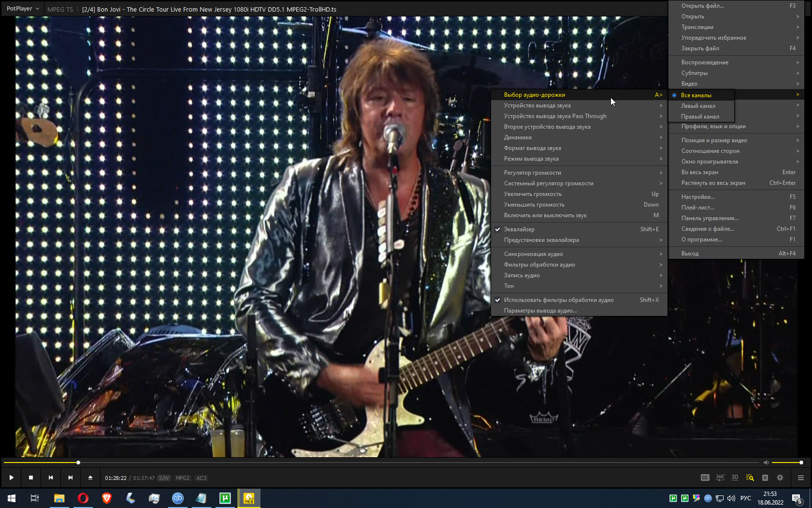Open Параметры вывода аудио... dialog
Screen dimensions: 812x508
(x=579, y=311)
